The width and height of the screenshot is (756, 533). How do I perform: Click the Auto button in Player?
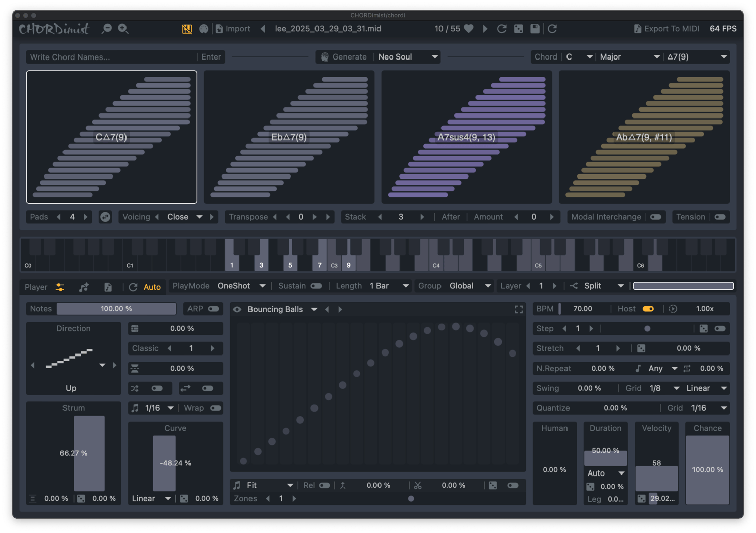152,287
